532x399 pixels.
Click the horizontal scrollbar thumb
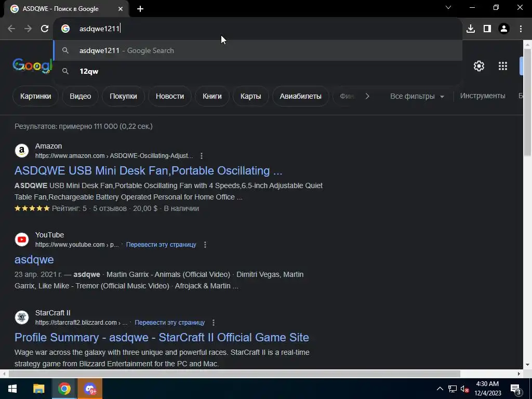(x=234, y=374)
